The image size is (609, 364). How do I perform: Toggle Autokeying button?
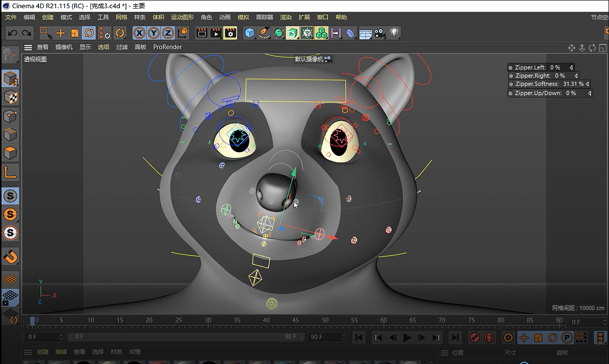489,337
